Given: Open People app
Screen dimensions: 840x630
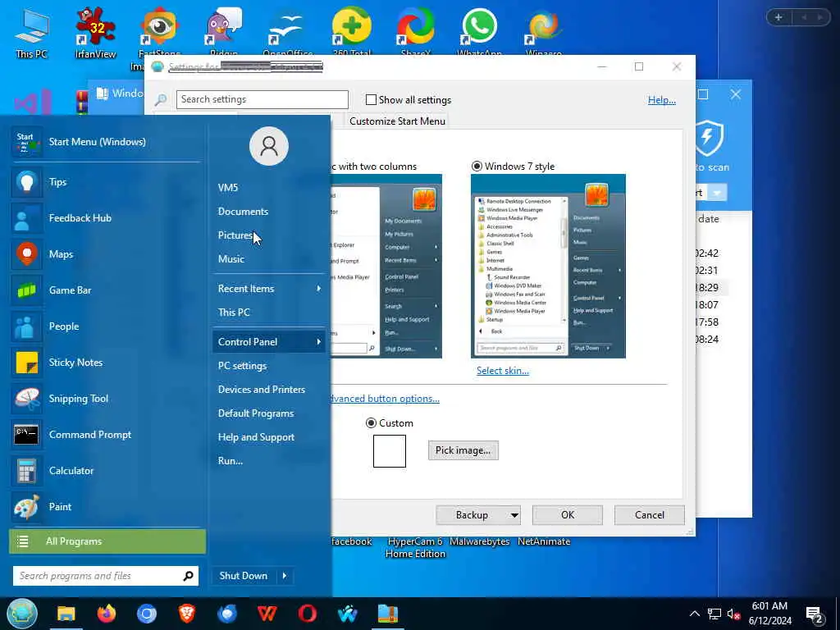Looking at the screenshot, I should (107, 326).
